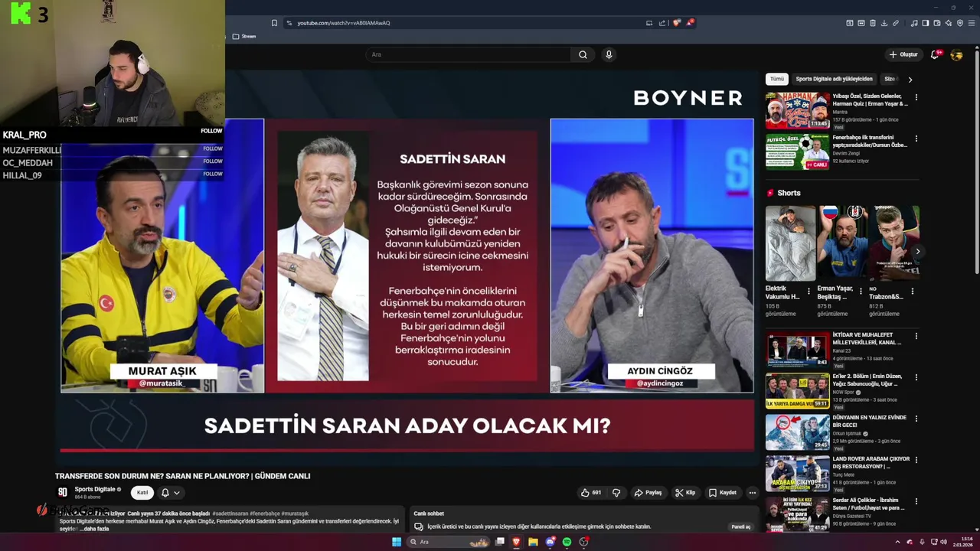Click the Oluştur create button
980x551 pixels.
(x=903, y=54)
